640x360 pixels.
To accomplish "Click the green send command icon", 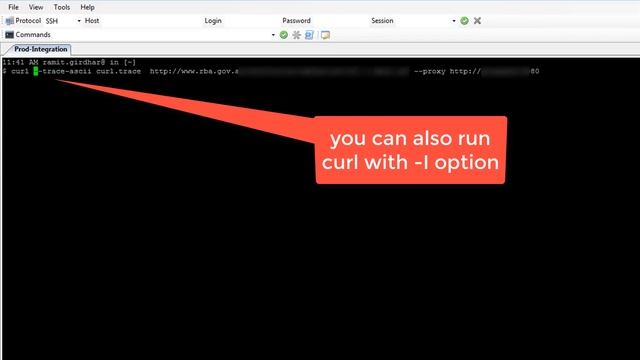I will point(284,35).
